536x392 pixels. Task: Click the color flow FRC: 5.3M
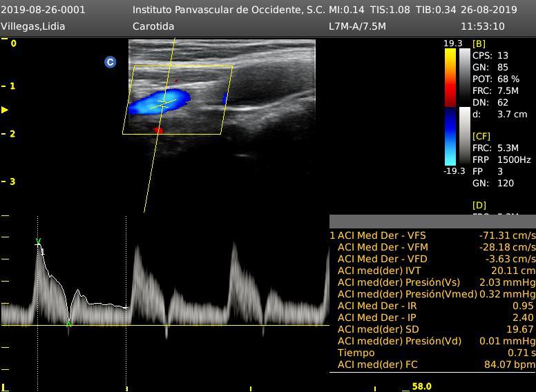coord(496,148)
